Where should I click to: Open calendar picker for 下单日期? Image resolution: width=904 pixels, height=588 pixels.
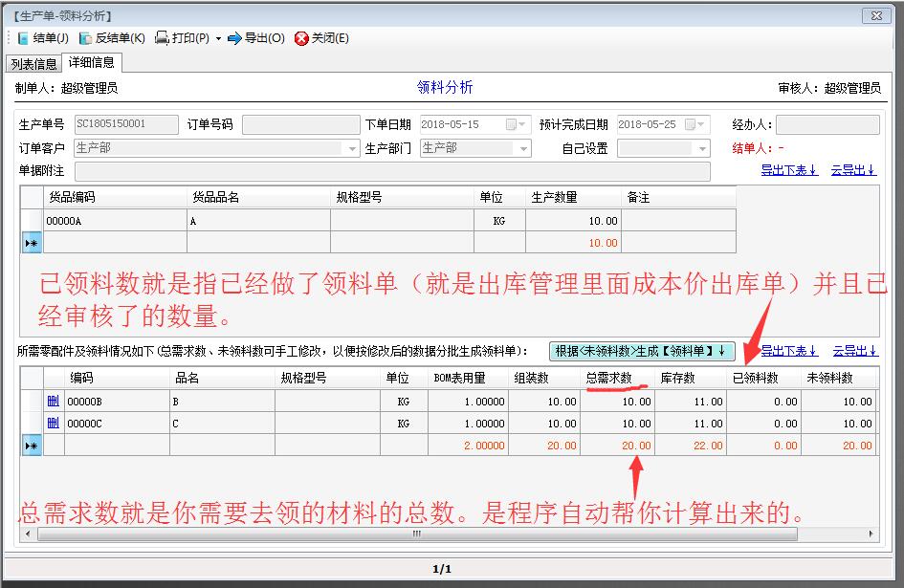coord(511,125)
